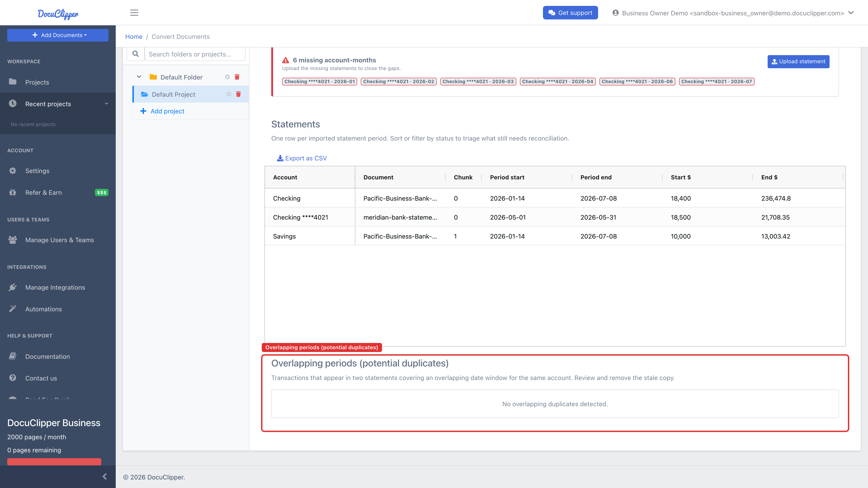The image size is (868, 488).
Task: Click the Checking ****4021 · 2026-02 tag
Action: pyautogui.click(x=399, y=82)
